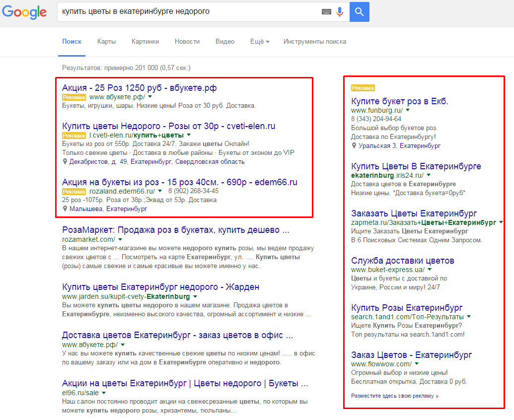Click the Реклама label above side ads
514x420 pixels.
click(363, 88)
